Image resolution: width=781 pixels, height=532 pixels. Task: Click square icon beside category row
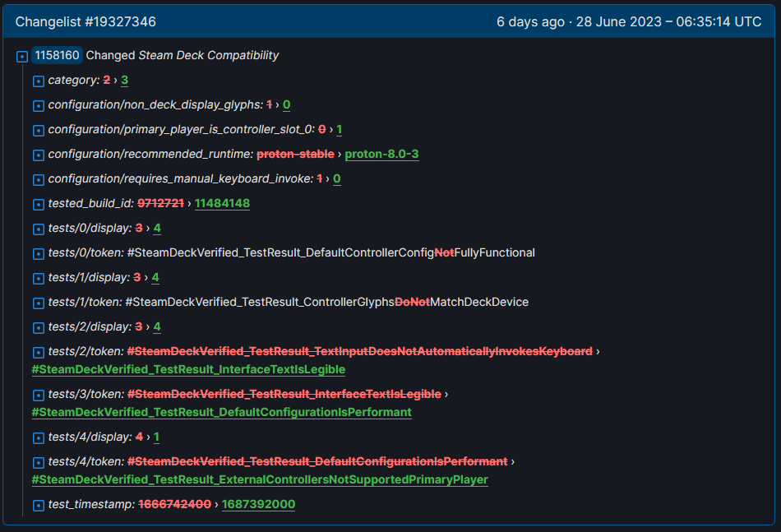(39, 81)
